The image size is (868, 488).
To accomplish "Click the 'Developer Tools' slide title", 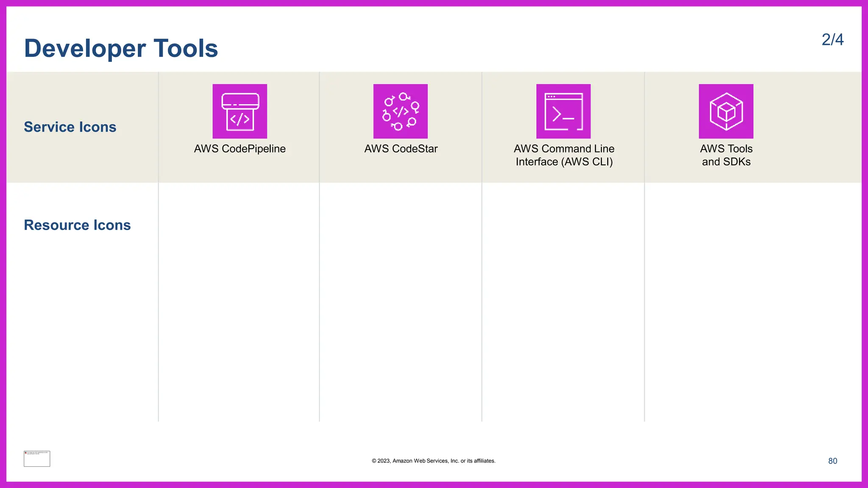I will coord(121,48).
